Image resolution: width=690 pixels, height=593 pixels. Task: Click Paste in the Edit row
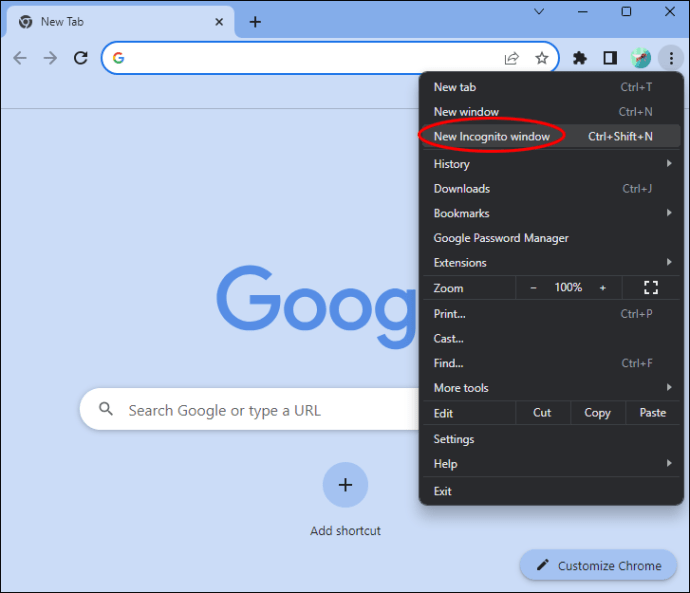653,413
